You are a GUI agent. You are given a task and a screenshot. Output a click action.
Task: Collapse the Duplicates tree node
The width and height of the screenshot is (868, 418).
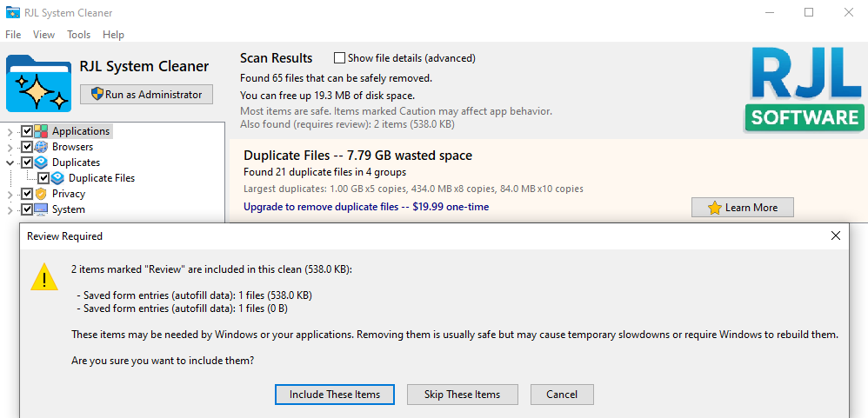tap(10, 163)
